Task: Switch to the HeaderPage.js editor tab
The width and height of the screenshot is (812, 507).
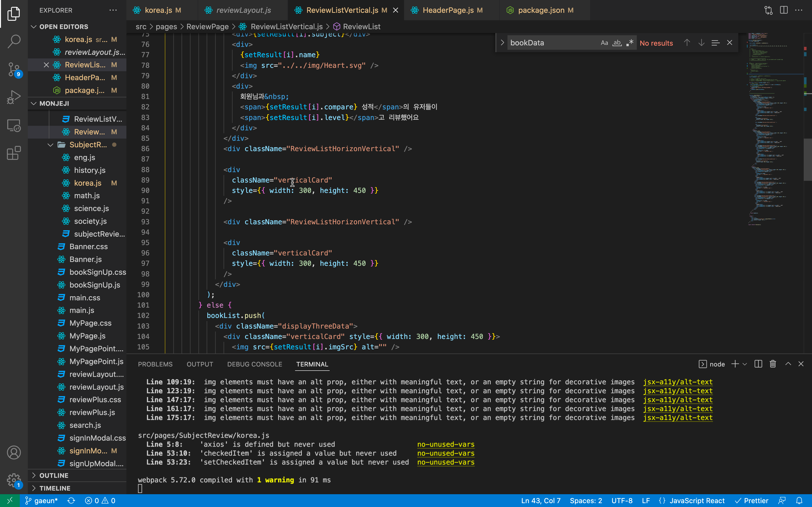Action: (x=448, y=10)
